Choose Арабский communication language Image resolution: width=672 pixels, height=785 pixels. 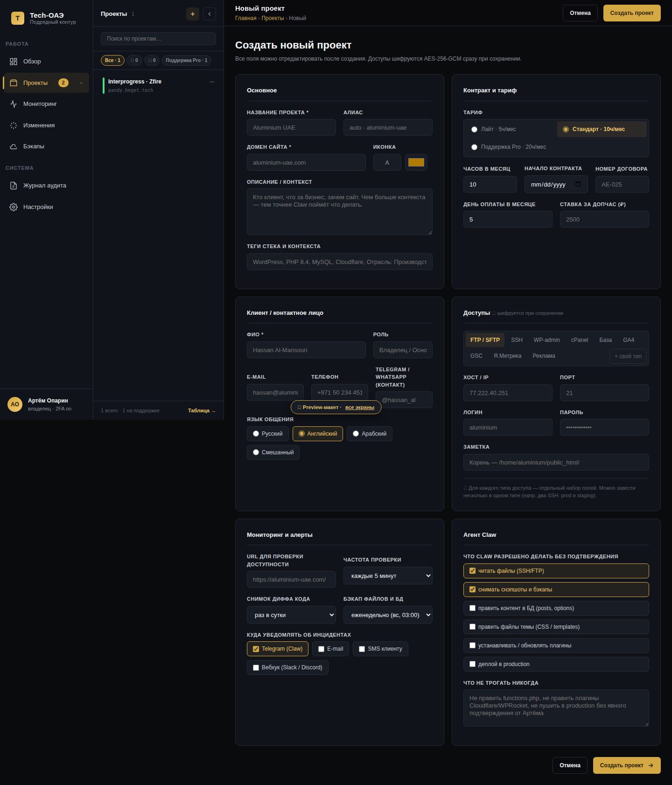tap(369, 434)
